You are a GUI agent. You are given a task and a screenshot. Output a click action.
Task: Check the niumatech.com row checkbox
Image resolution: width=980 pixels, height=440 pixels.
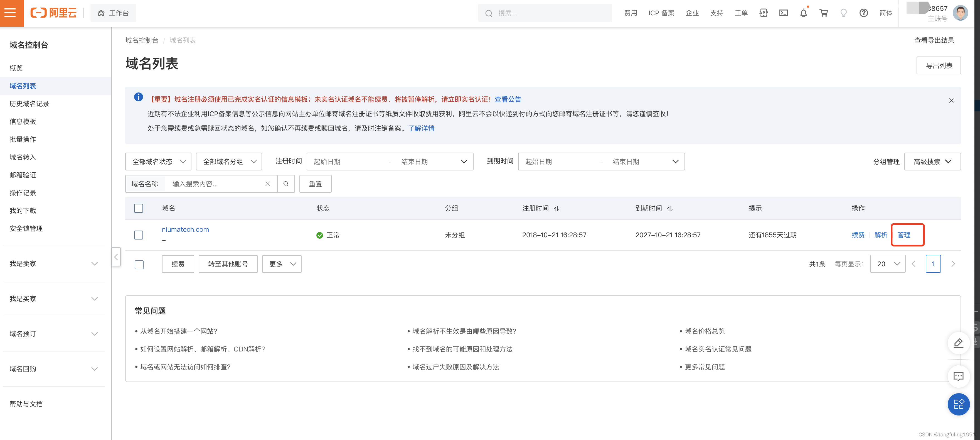click(x=139, y=235)
